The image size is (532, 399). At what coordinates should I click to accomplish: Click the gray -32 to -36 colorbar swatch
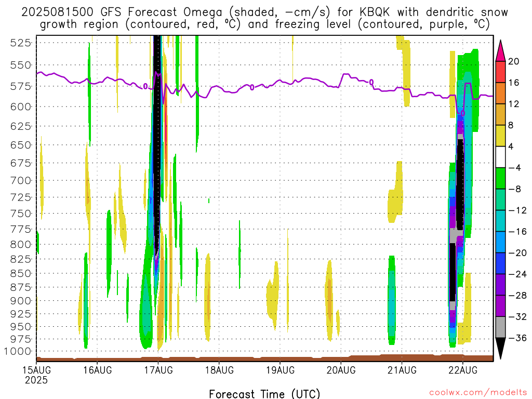500,327
